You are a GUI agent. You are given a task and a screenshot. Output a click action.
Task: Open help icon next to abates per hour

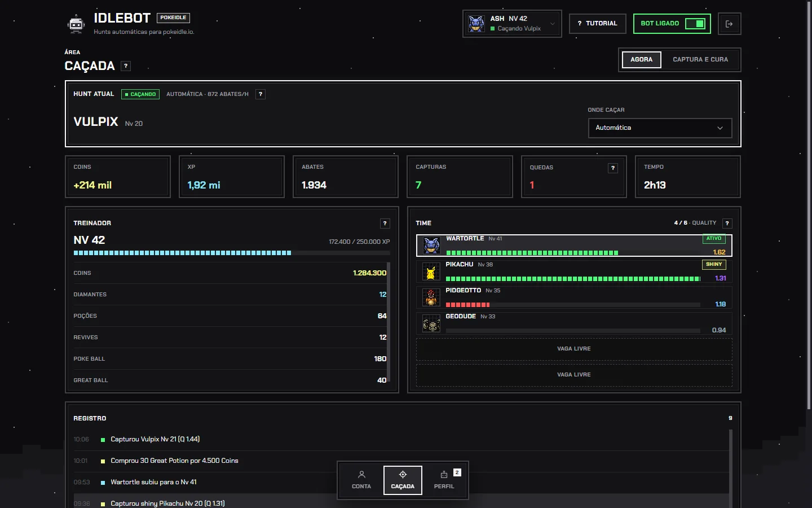261,94
